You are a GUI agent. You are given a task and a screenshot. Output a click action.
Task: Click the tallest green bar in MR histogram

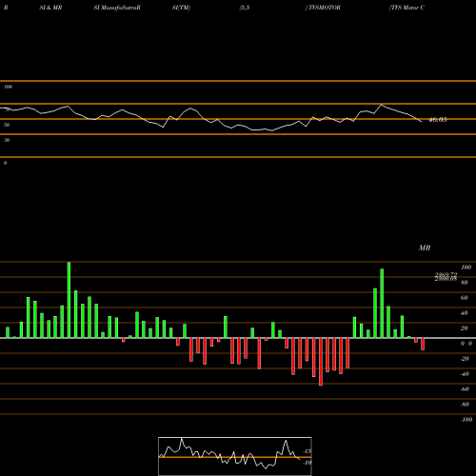coord(69,300)
